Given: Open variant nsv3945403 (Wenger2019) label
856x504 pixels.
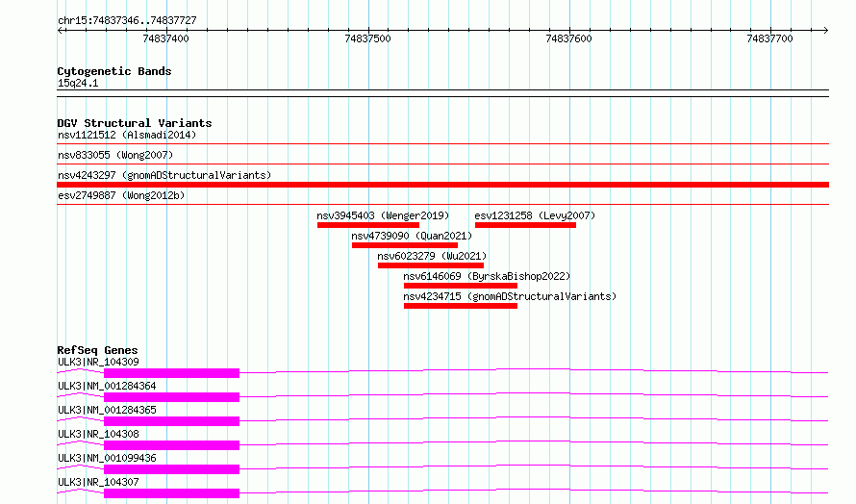Looking at the screenshot, I should click(x=383, y=215).
